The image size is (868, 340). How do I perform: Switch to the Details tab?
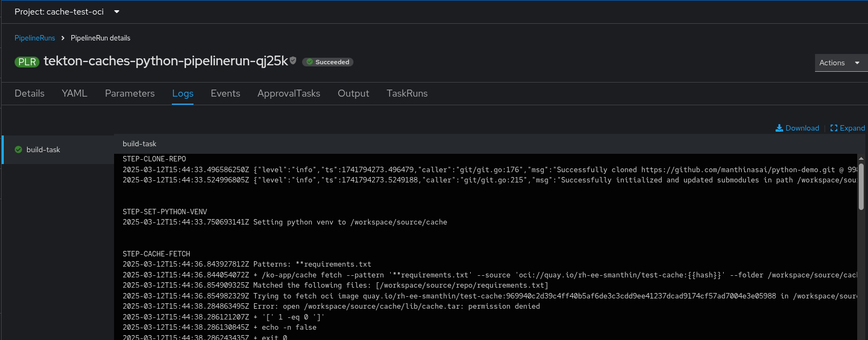tap(30, 93)
